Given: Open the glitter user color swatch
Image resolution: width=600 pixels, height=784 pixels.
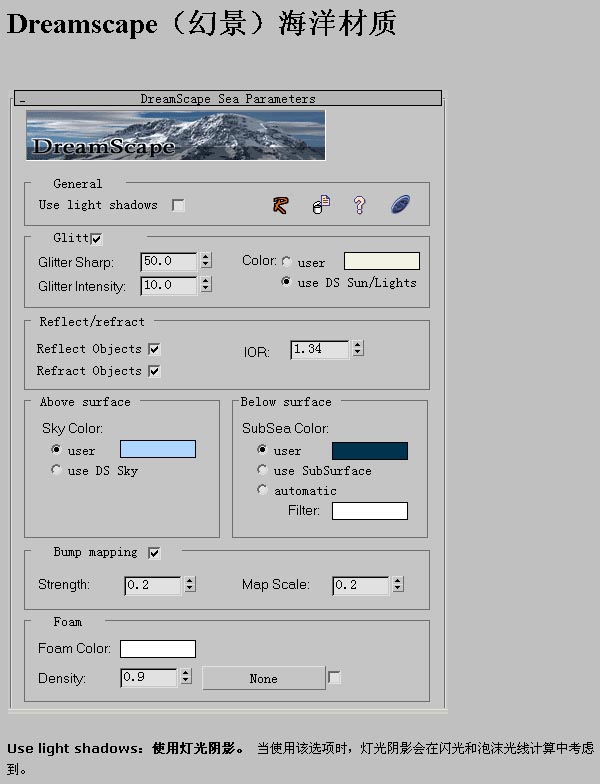Looking at the screenshot, I should (382, 261).
